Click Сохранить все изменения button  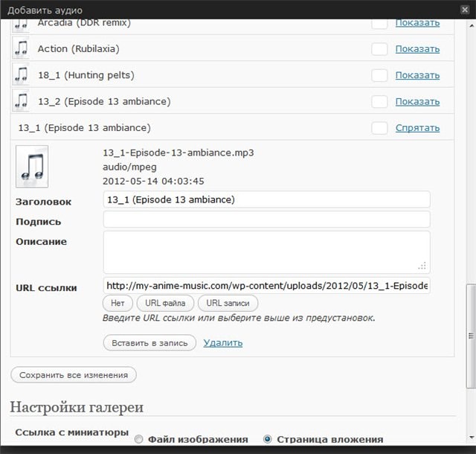(74, 375)
